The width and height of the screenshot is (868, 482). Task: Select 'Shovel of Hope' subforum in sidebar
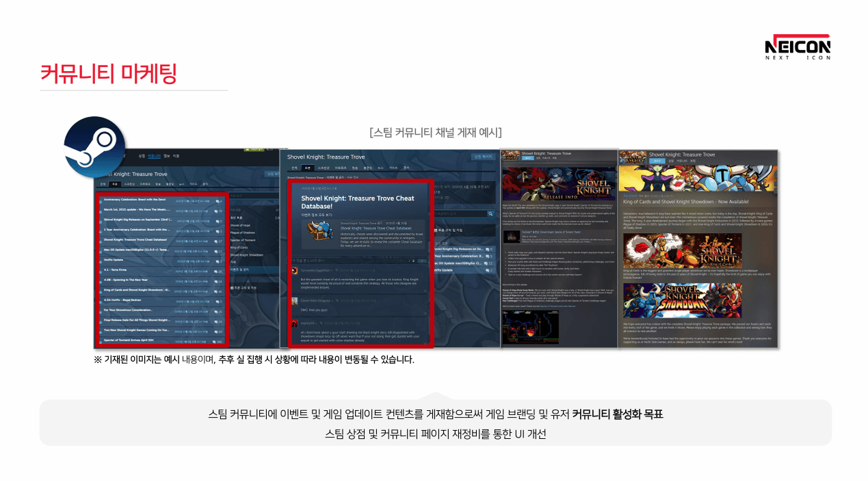click(240, 225)
